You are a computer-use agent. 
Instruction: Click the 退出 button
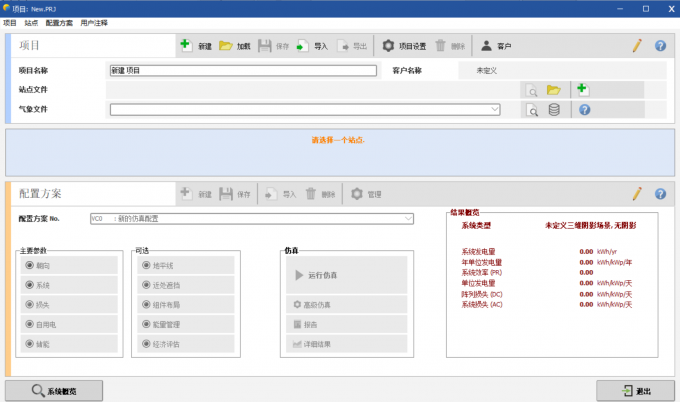635,391
